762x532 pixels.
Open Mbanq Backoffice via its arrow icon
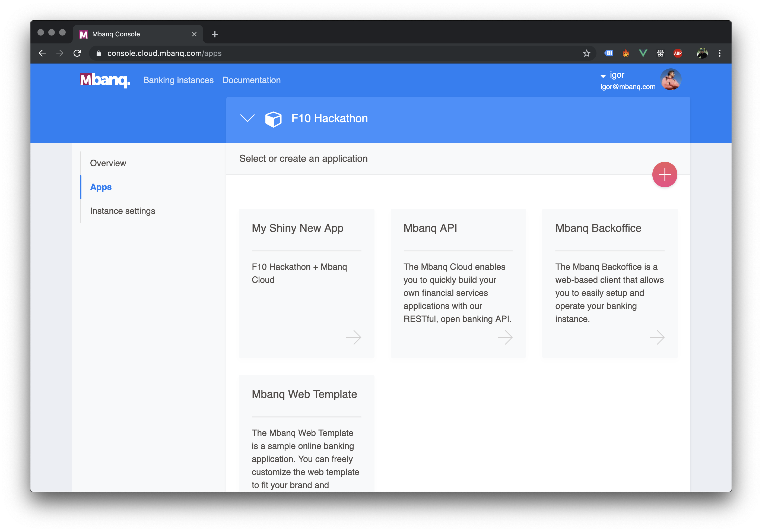pyautogui.click(x=656, y=337)
